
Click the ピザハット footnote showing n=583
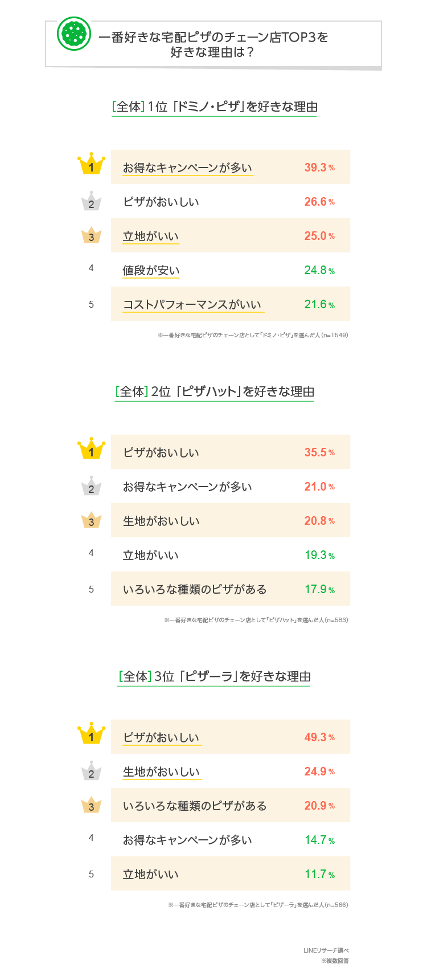[256, 620]
